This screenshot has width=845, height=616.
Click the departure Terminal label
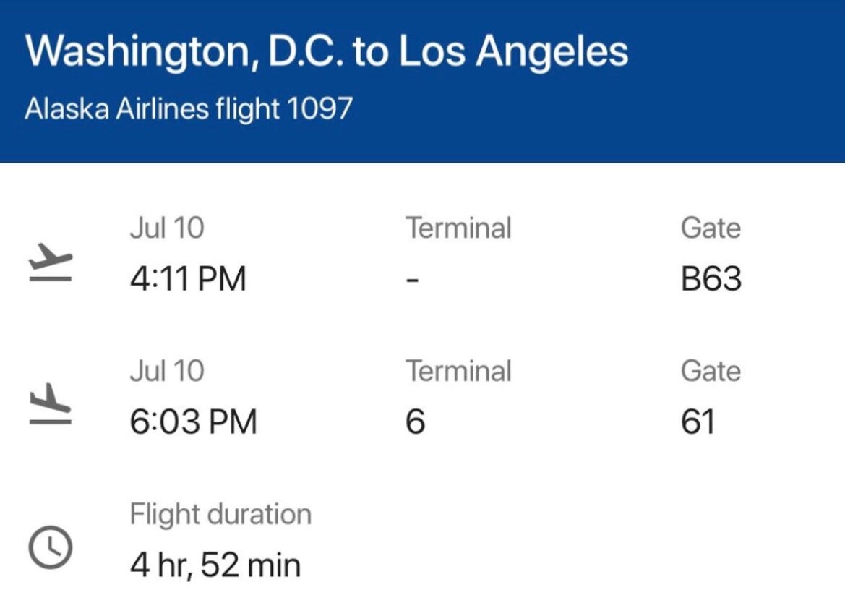pos(458,228)
